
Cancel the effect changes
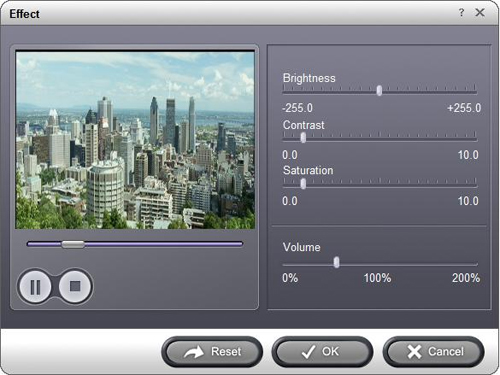click(434, 352)
